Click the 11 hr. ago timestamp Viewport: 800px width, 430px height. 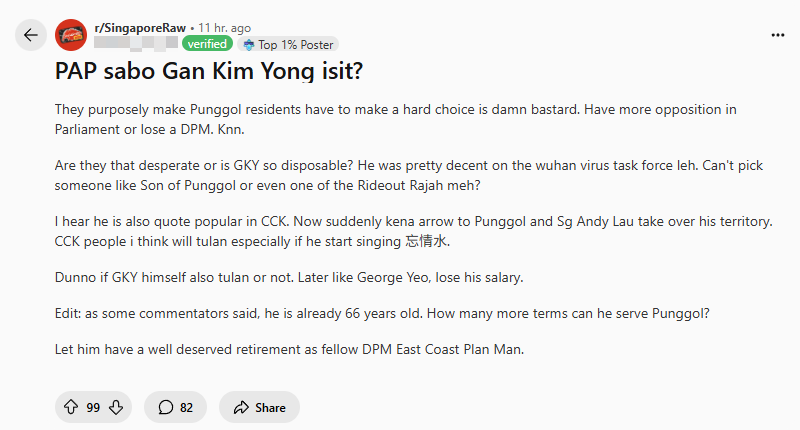225,28
